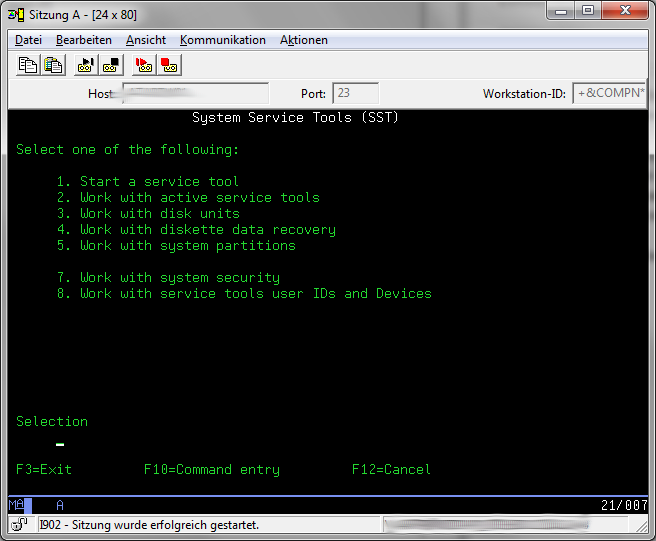Click the Copy toolbar icon
This screenshot has height=541, width=656.
click(29, 65)
